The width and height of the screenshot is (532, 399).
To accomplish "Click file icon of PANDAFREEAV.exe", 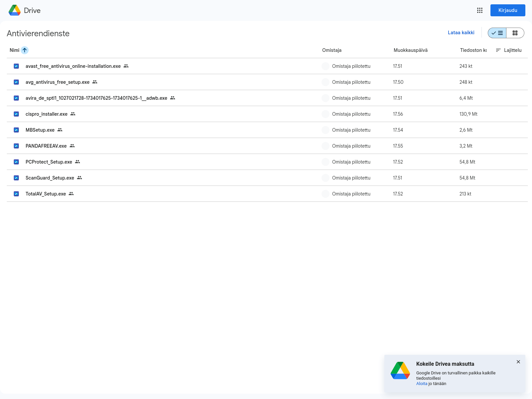I will 16,146.
